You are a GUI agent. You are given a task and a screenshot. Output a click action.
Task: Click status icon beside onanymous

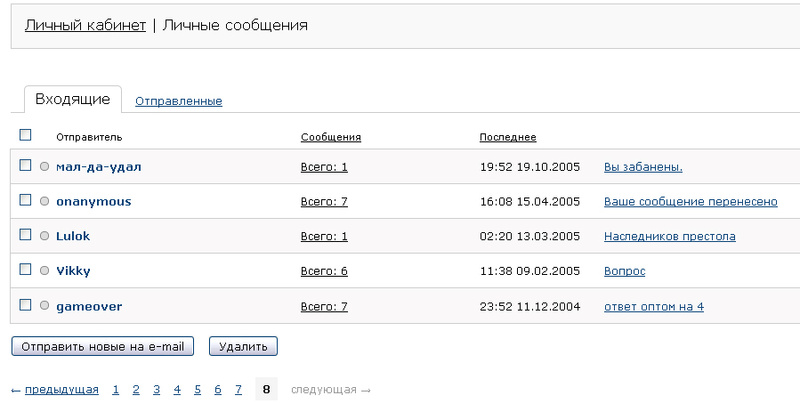pos(44,202)
